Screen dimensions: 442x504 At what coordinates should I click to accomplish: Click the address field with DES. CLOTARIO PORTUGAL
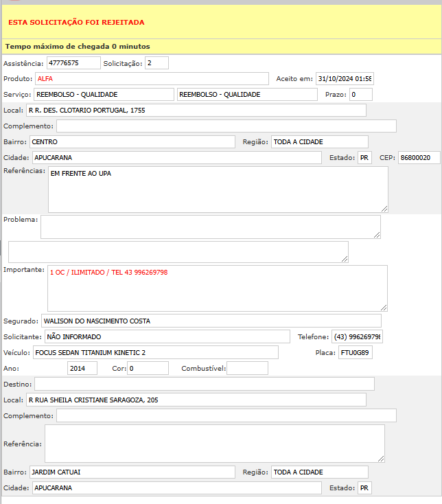click(x=196, y=111)
